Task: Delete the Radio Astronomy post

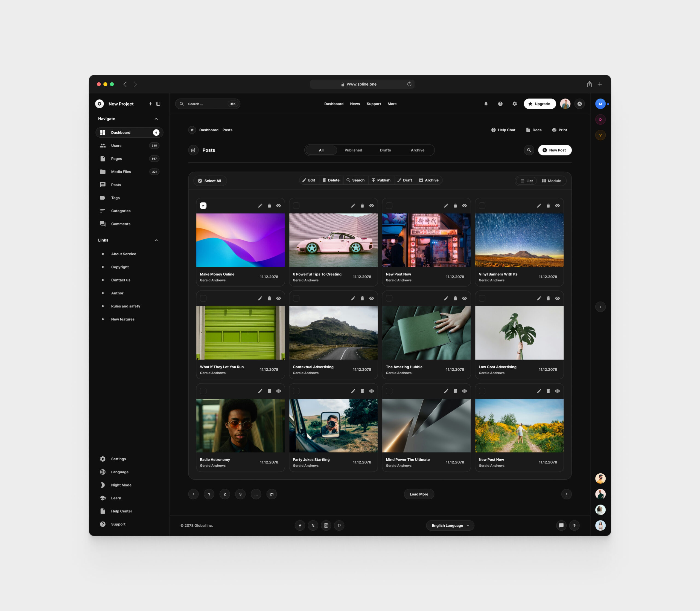Action: 269,391
